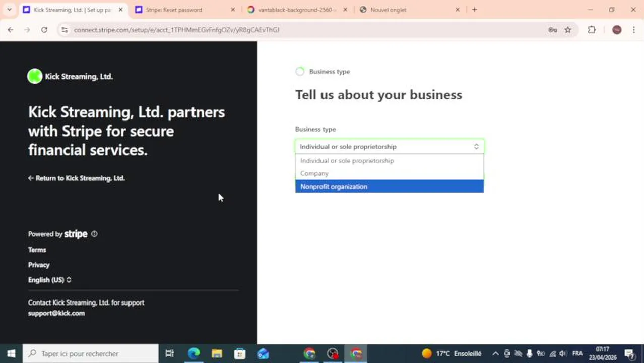Open File Explorer from the taskbar
This screenshot has width=644, height=363.
pyautogui.click(x=217, y=353)
